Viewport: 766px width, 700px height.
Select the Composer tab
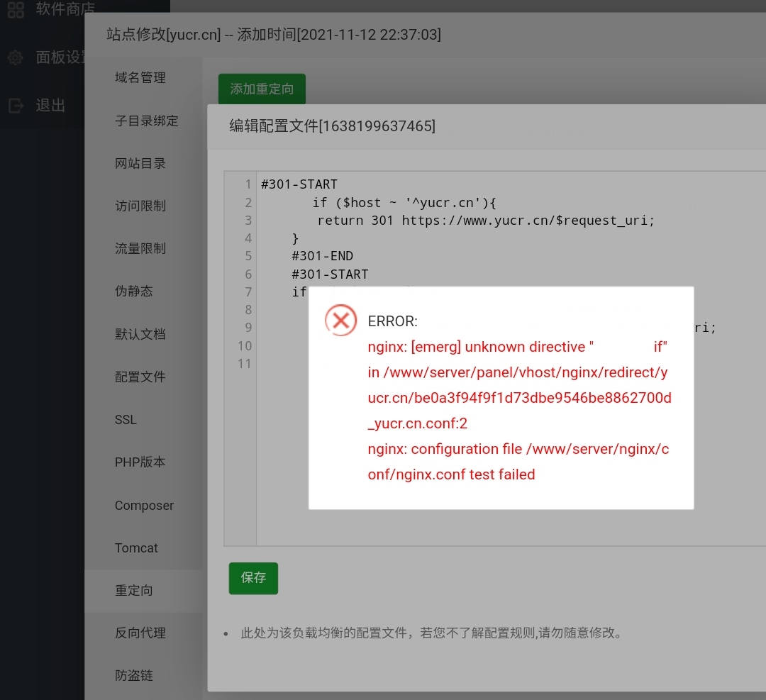144,505
